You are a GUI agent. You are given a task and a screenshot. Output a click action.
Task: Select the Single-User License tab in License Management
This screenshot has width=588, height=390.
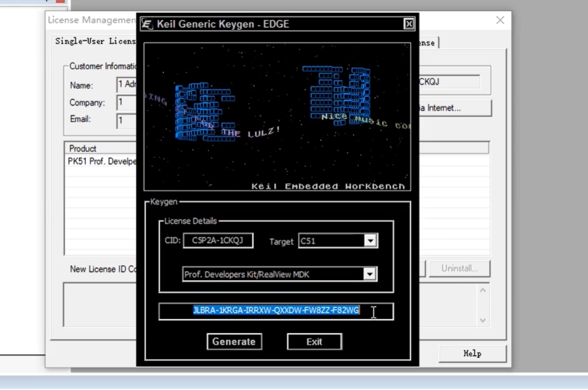(x=95, y=41)
